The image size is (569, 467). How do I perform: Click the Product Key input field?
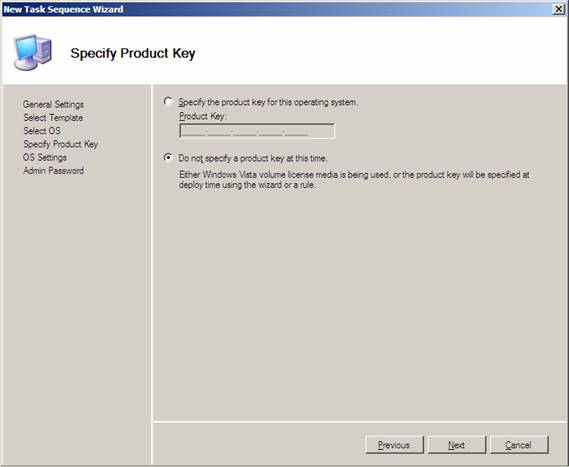pyautogui.click(x=257, y=131)
